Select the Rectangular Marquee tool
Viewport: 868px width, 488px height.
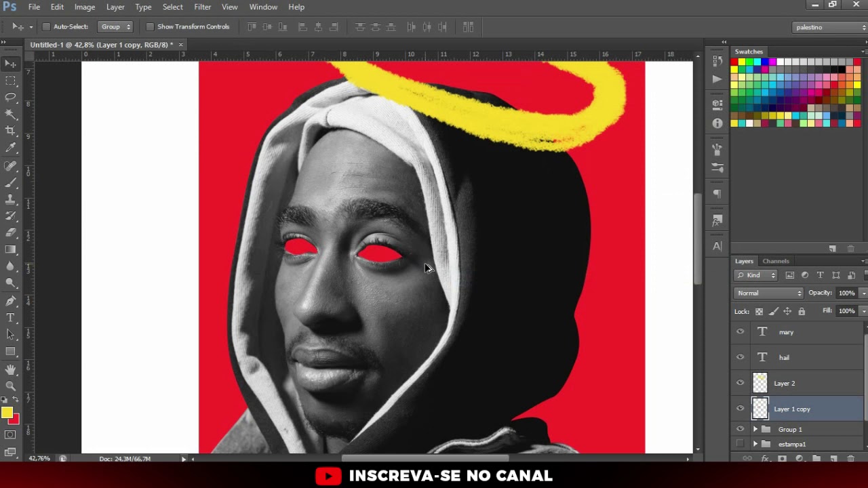click(x=11, y=81)
